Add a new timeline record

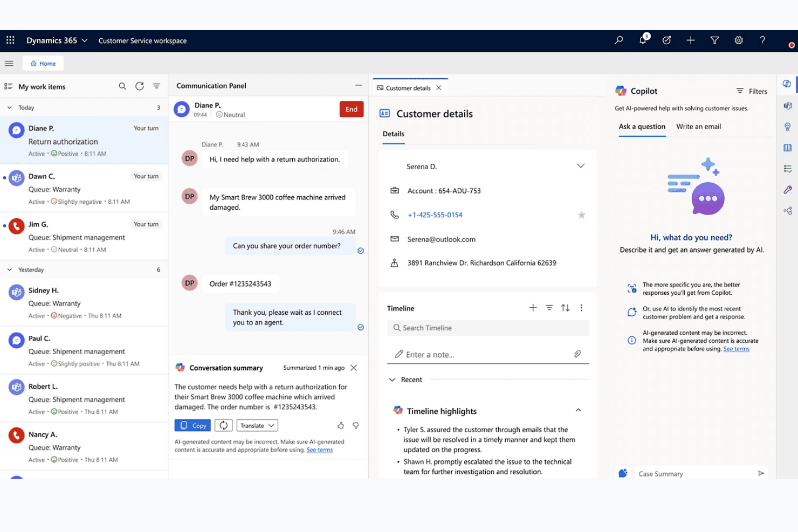pyautogui.click(x=533, y=308)
